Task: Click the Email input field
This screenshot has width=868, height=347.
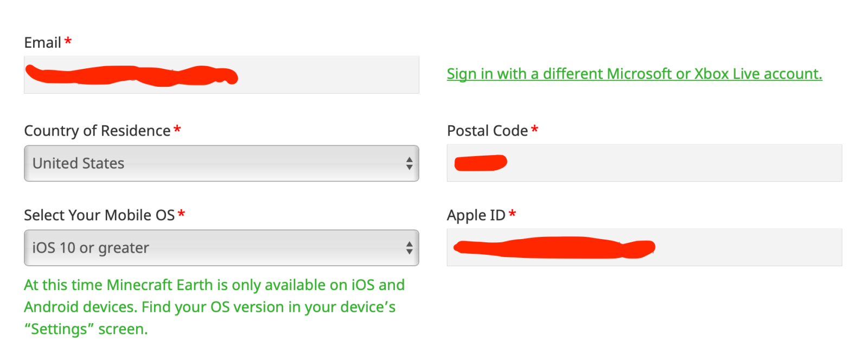Action: [x=325, y=75]
